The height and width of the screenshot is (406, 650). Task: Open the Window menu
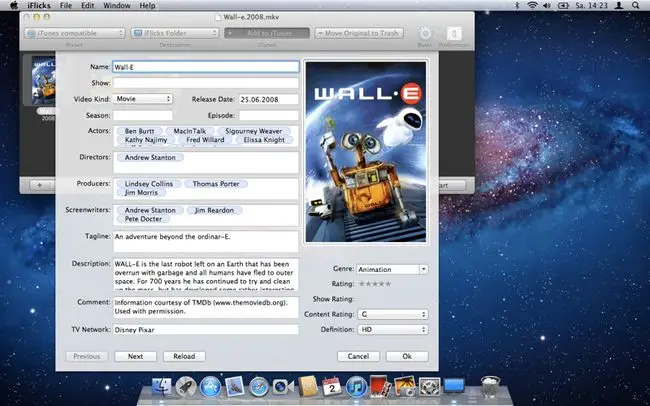pos(116,5)
